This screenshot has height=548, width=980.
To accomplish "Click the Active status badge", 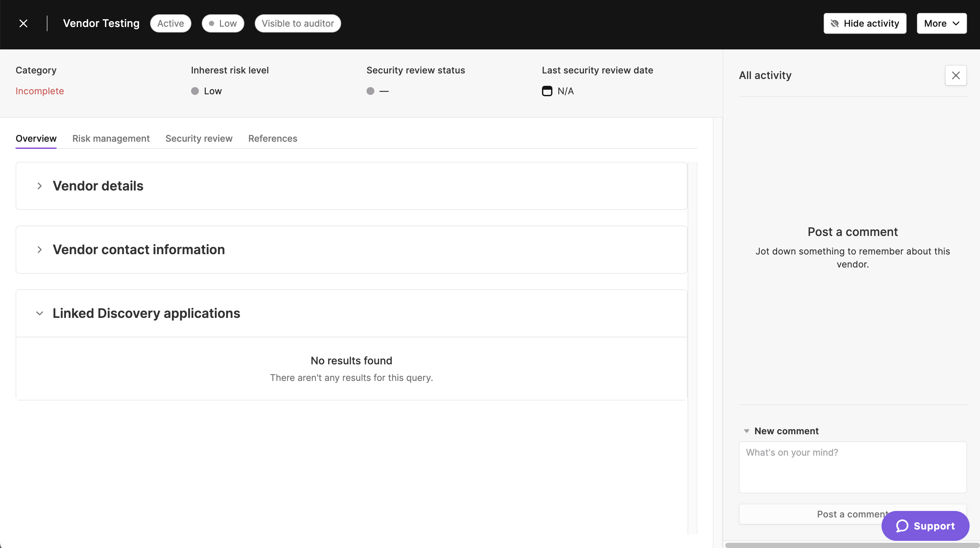I will (x=171, y=24).
